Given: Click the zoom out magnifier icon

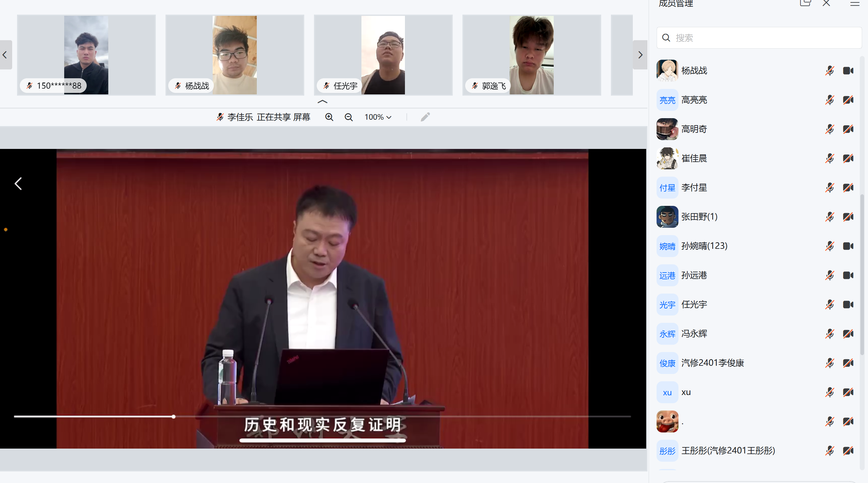Looking at the screenshot, I should [349, 117].
